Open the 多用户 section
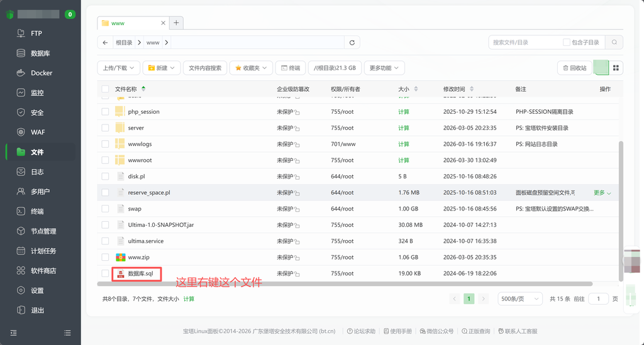This screenshot has height=345, width=644. 40,192
